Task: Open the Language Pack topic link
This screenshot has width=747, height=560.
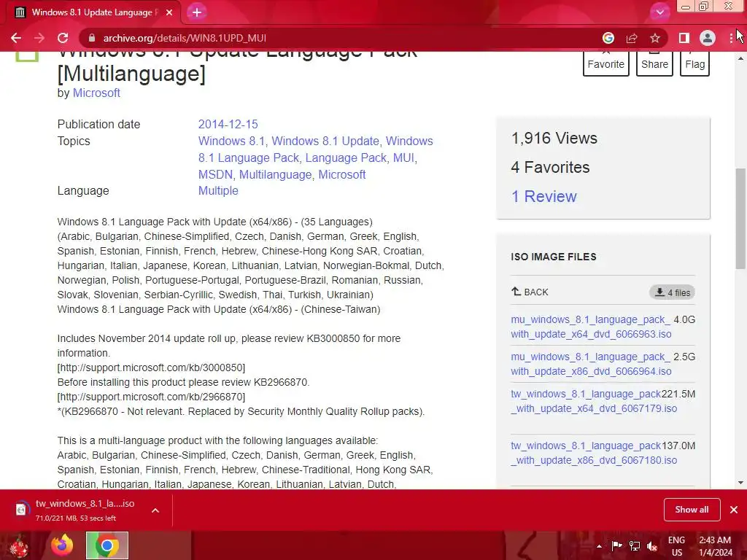Action: (x=346, y=157)
